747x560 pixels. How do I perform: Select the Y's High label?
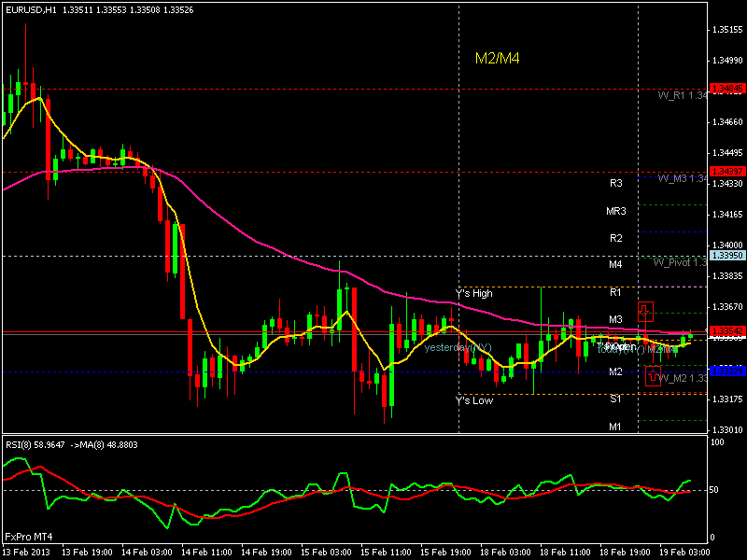click(x=474, y=293)
